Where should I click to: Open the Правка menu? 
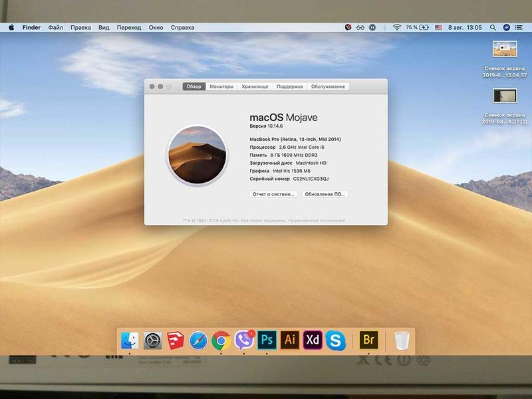80,27
